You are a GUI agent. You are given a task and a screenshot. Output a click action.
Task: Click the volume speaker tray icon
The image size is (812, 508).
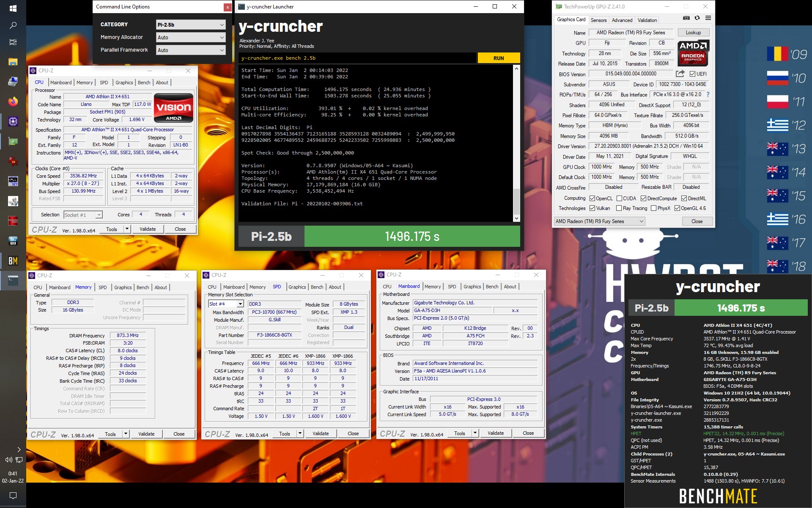click(x=8, y=460)
